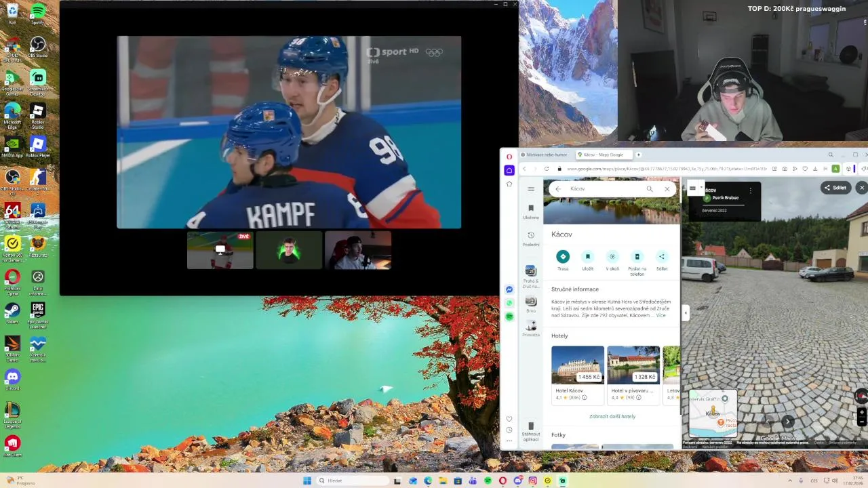
Task: Open League of Legends desktop shortcut
Action: pos(12,415)
